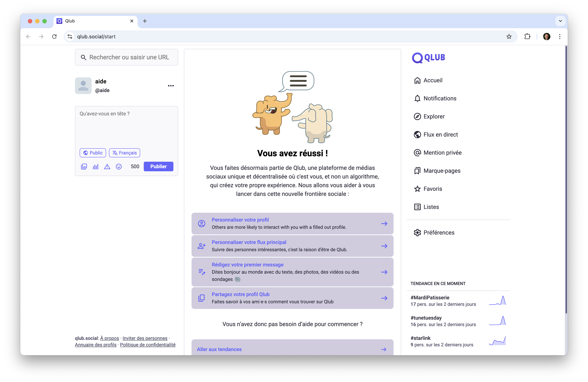Image resolution: width=588 pixels, height=382 pixels.
Task: Open the aide profile avatar
Action: pyautogui.click(x=83, y=86)
